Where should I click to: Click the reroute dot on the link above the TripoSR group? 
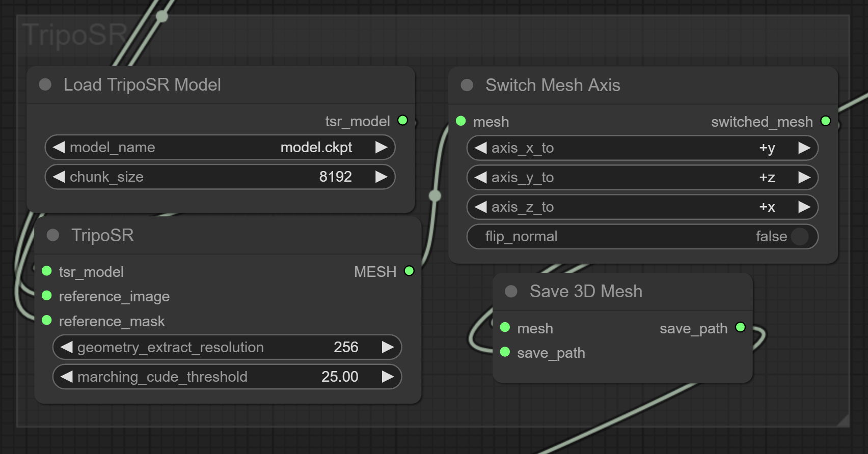(162, 16)
